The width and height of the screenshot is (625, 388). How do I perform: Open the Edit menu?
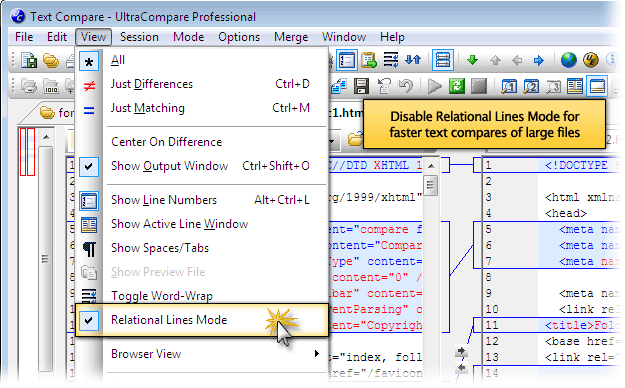tap(57, 37)
